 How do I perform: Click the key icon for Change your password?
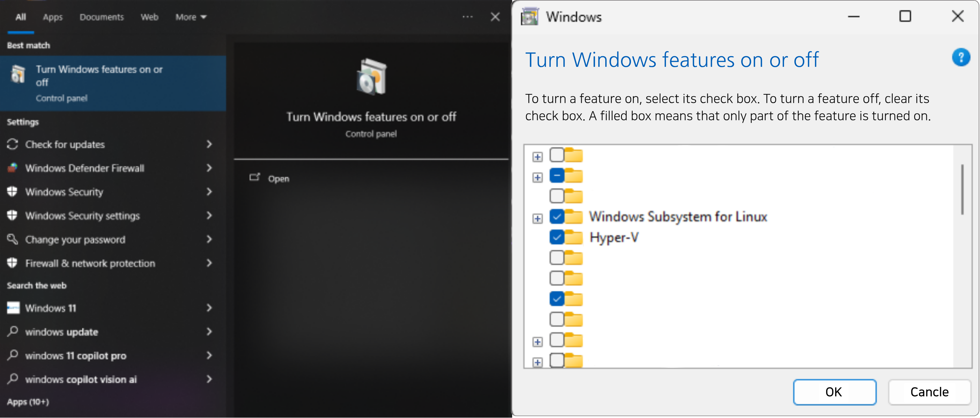click(x=12, y=239)
